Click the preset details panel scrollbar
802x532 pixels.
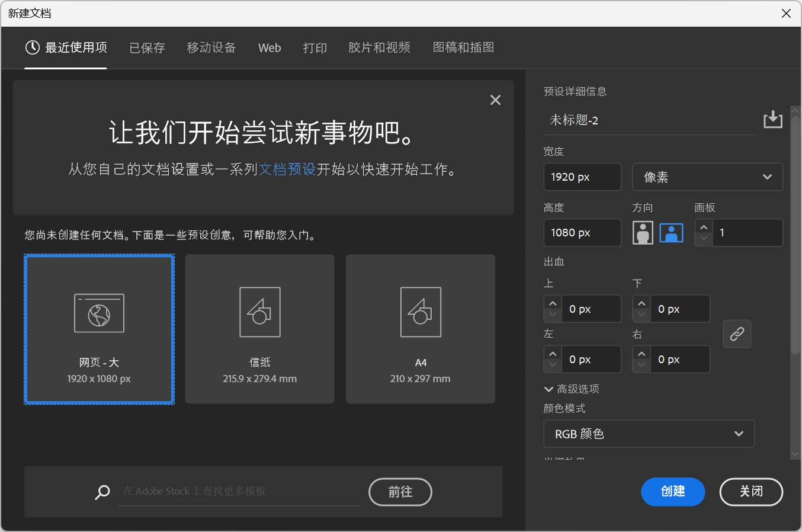(x=795, y=237)
